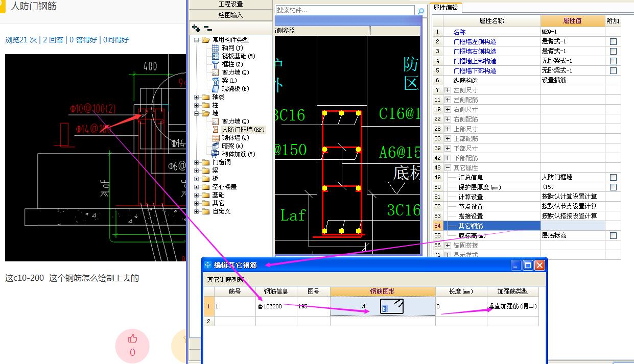The image size is (634, 364).
Task: Expand the 柱 tree folder
Action: coord(197,105)
